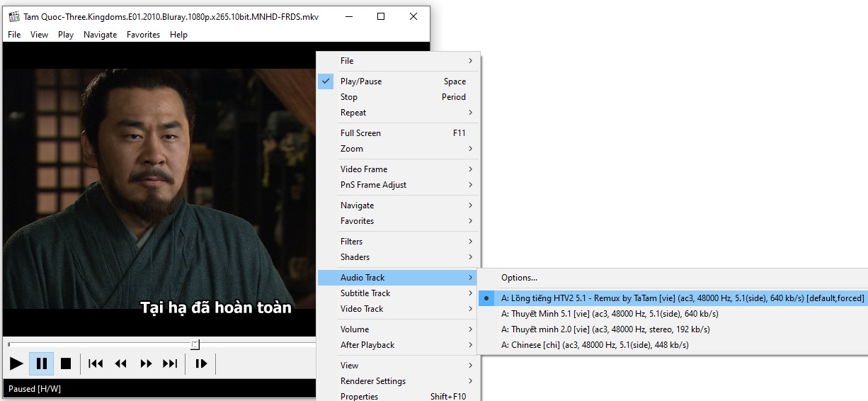Select the Chinese [chi] audio track
868x401 pixels.
pos(673,345)
